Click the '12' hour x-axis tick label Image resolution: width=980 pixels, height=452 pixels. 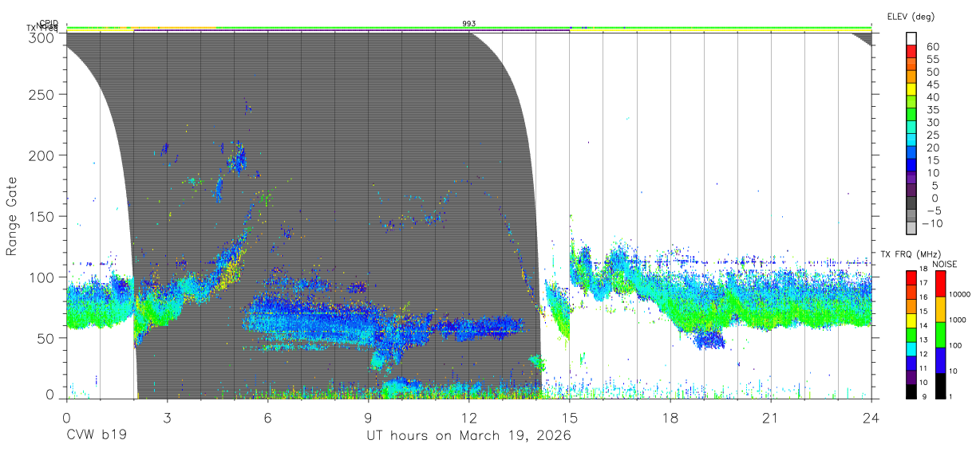tap(469, 418)
